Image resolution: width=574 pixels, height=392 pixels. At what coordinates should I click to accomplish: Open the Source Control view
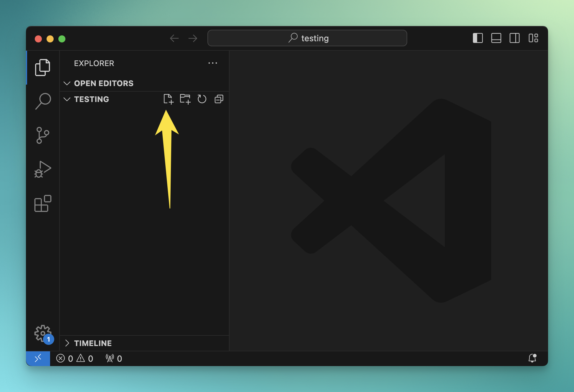pyautogui.click(x=43, y=135)
